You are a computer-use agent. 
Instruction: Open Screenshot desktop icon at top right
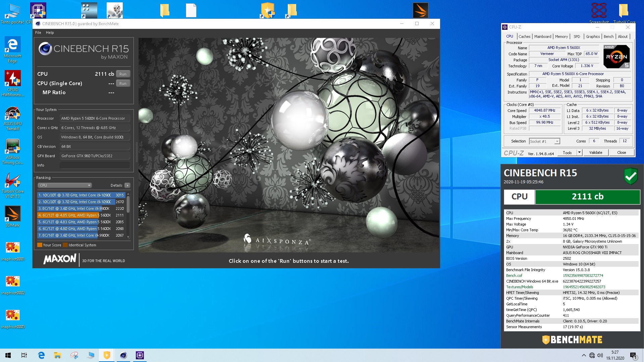(x=599, y=13)
